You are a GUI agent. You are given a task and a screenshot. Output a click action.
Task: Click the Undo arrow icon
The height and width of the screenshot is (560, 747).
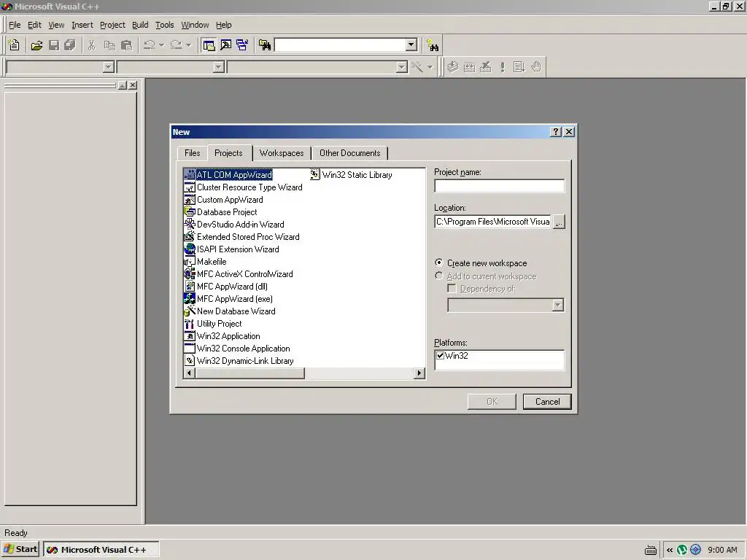click(149, 45)
